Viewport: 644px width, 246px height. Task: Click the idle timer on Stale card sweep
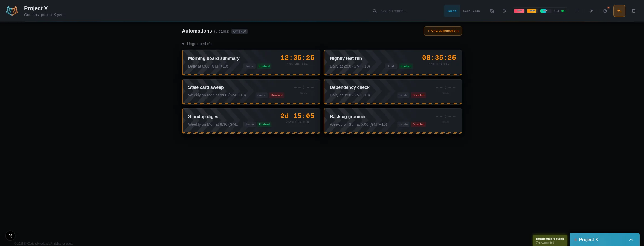[x=304, y=87]
